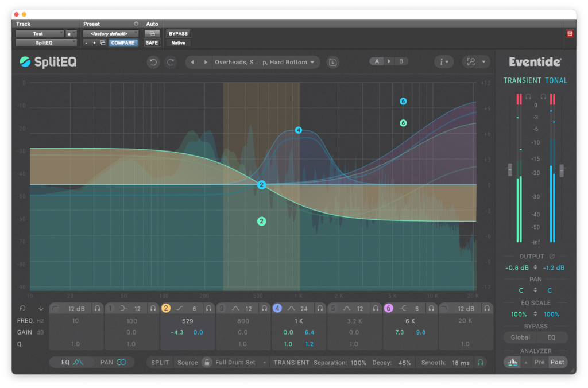Open the info dropdown menu
The image size is (588, 388).
[444, 62]
